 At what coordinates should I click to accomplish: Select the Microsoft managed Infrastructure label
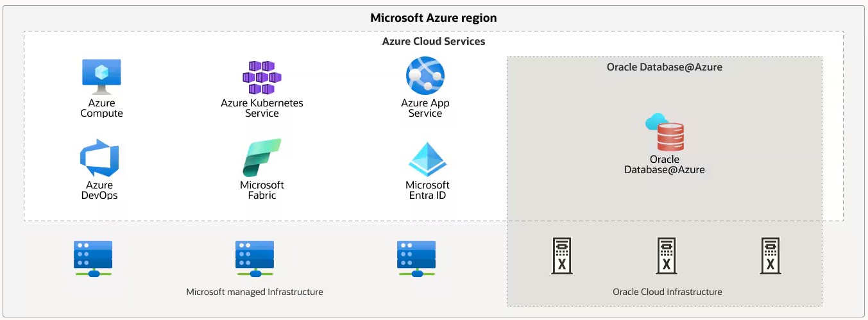(x=255, y=292)
